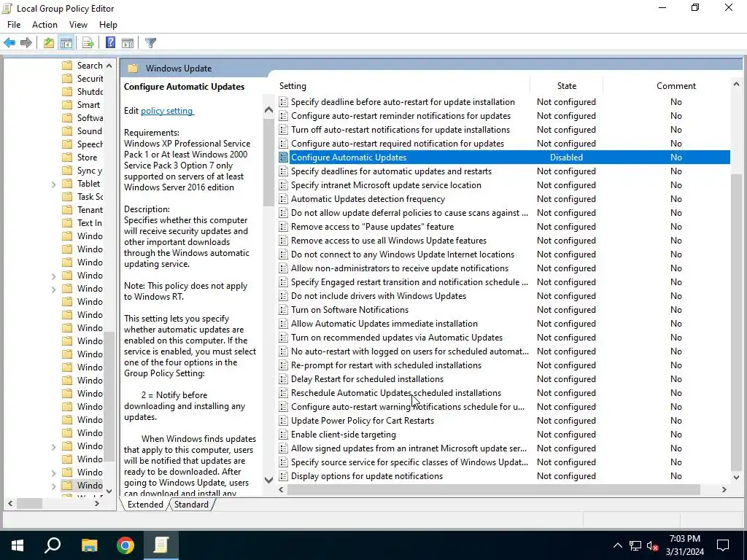
Task: Toggle Show/Hide Console Tree toolbar icon
Action: [66, 43]
